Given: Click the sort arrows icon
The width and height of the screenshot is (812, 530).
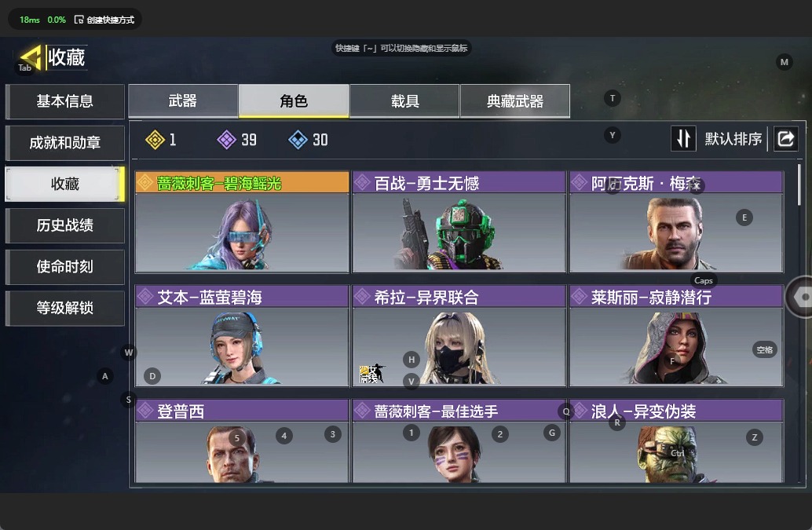Looking at the screenshot, I should point(683,139).
